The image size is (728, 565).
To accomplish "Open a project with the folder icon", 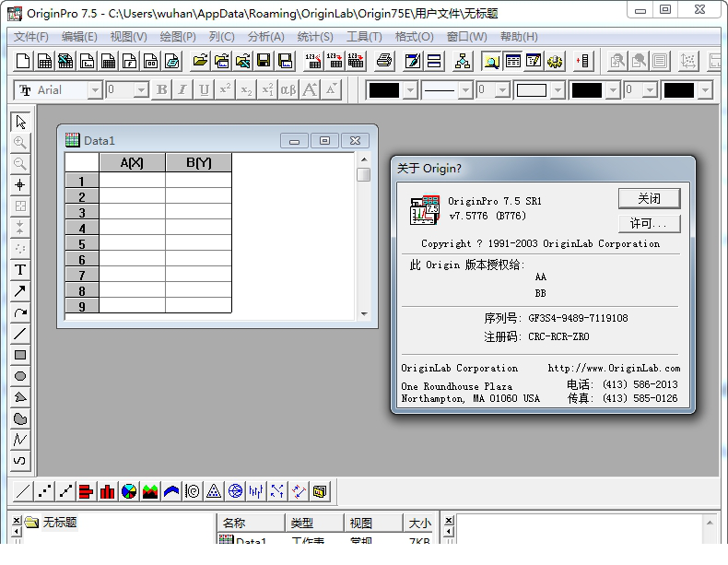I will click(x=201, y=61).
